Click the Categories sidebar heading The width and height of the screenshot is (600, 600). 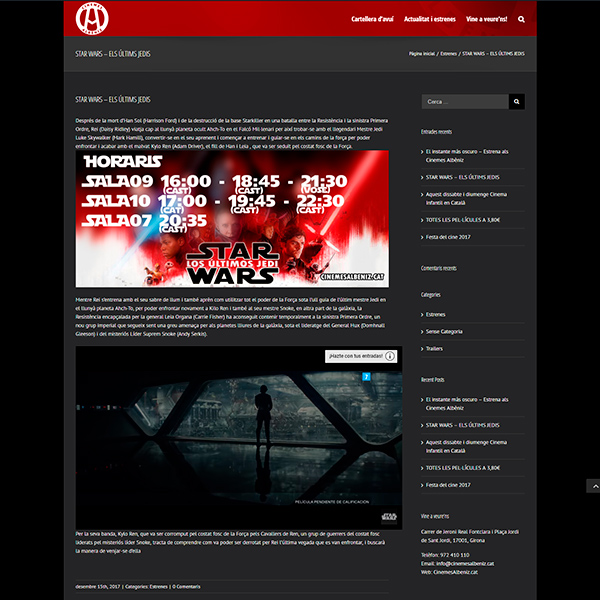(430, 295)
